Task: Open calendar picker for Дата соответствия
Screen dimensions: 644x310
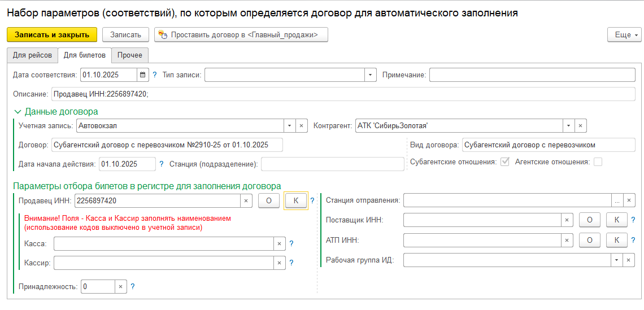Action: (143, 75)
